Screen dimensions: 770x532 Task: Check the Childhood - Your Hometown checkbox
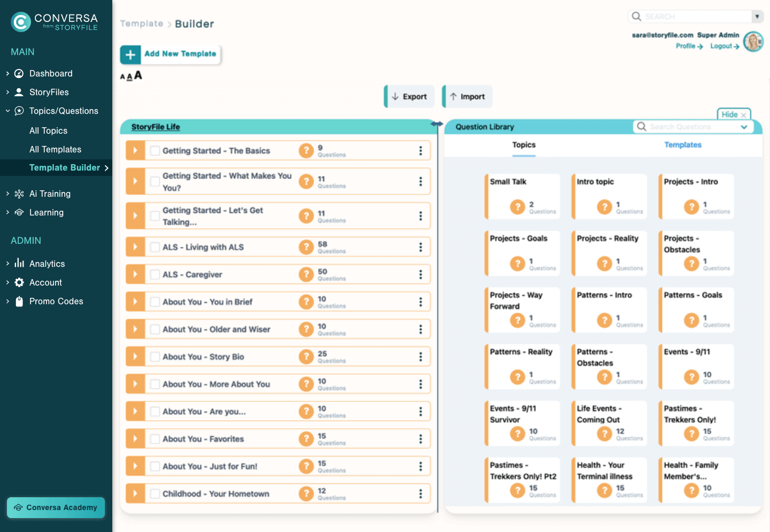click(155, 494)
